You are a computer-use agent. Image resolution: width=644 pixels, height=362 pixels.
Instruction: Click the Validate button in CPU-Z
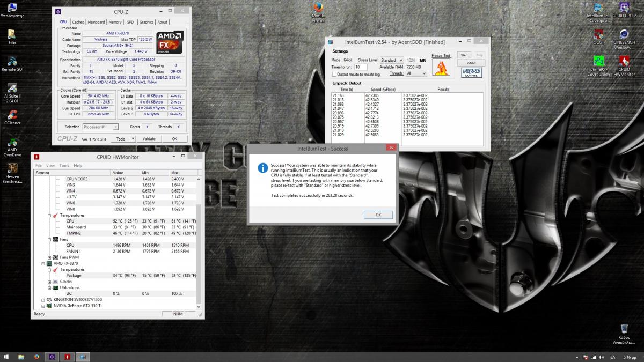(x=149, y=138)
